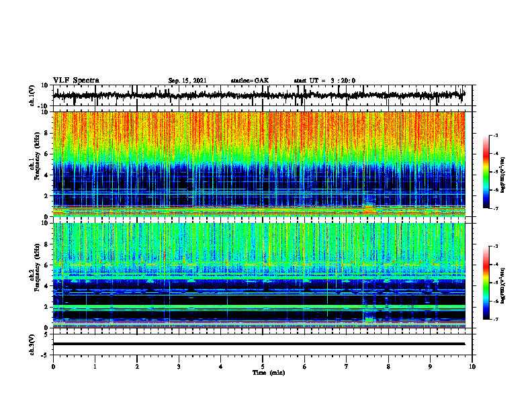
Task: Select the "start UT = 3 :20: 0" text
Action: [324, 81]
